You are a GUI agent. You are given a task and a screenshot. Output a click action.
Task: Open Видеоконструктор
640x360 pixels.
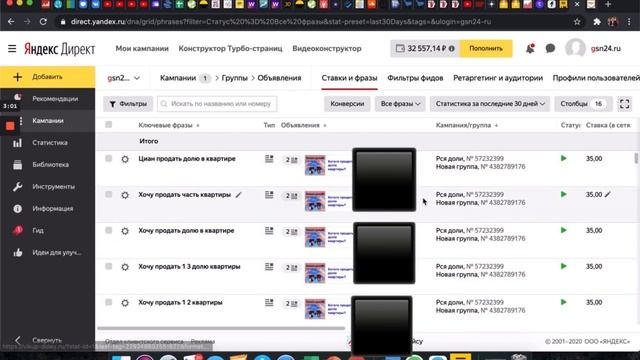click(x=327, y=49)
